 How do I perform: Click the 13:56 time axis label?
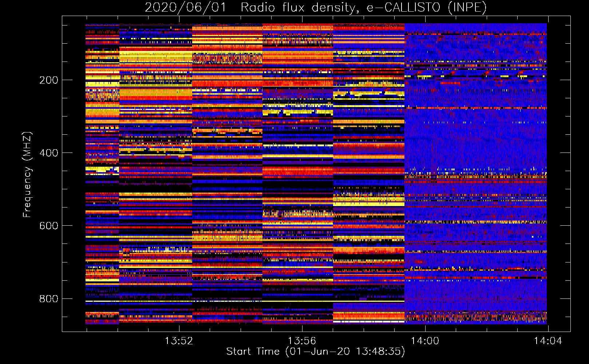(x=302, y=341)
